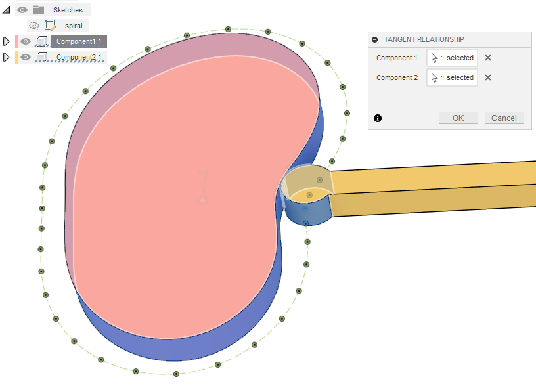Click the Sketches folder icon

click(x=39, y=10)
